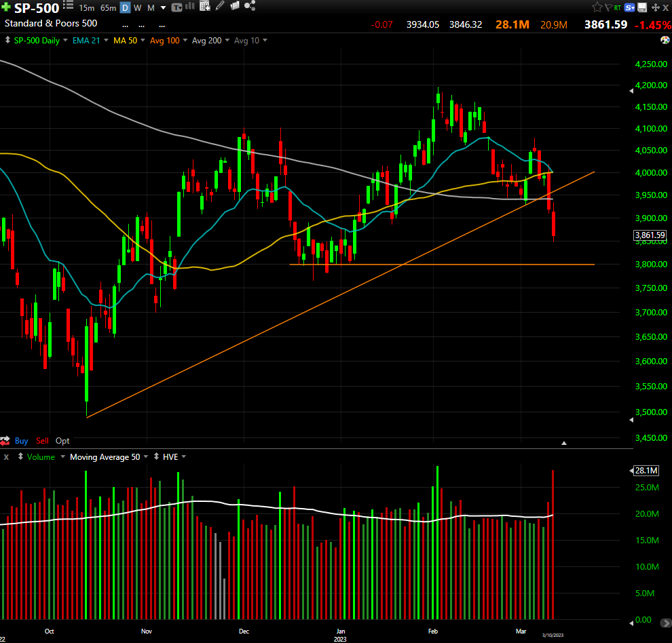
Task: Click the SP-500 symbol title
Action: coord(37,7)
